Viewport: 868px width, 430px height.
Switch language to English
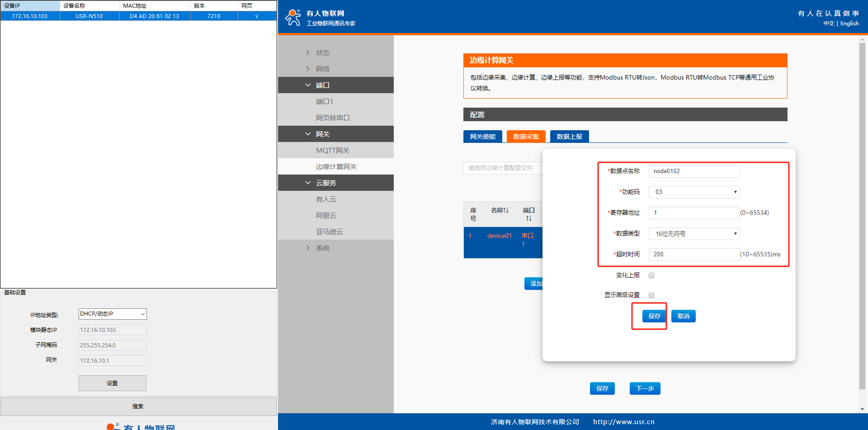point(849,24)
